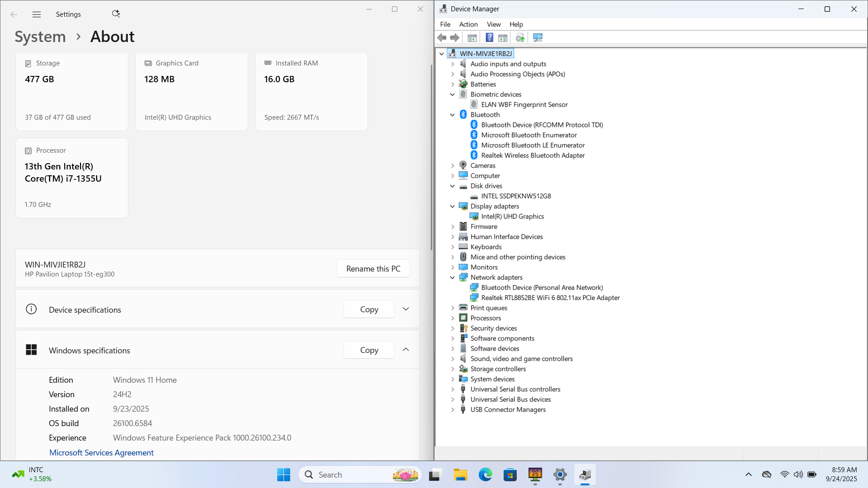
Task: Click the blue Help toolbar icon
Action: click(x=489, y=38)
